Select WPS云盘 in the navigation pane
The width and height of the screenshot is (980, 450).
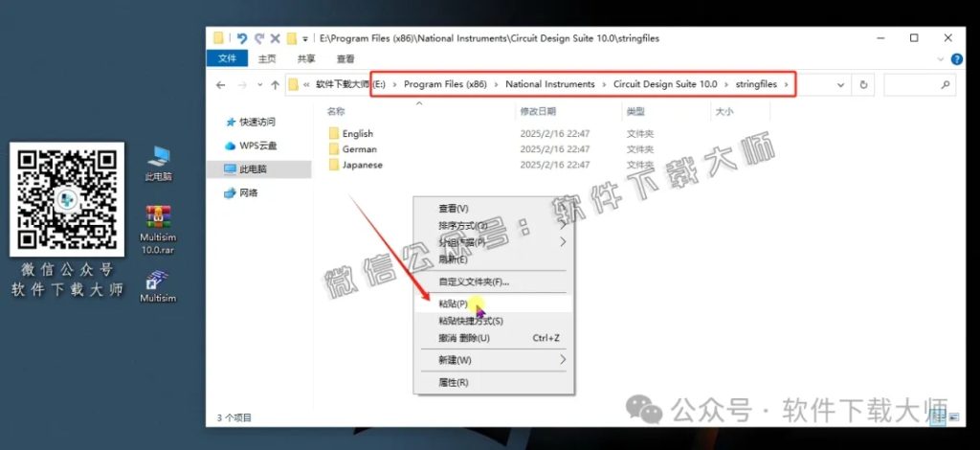pos(258,146)
